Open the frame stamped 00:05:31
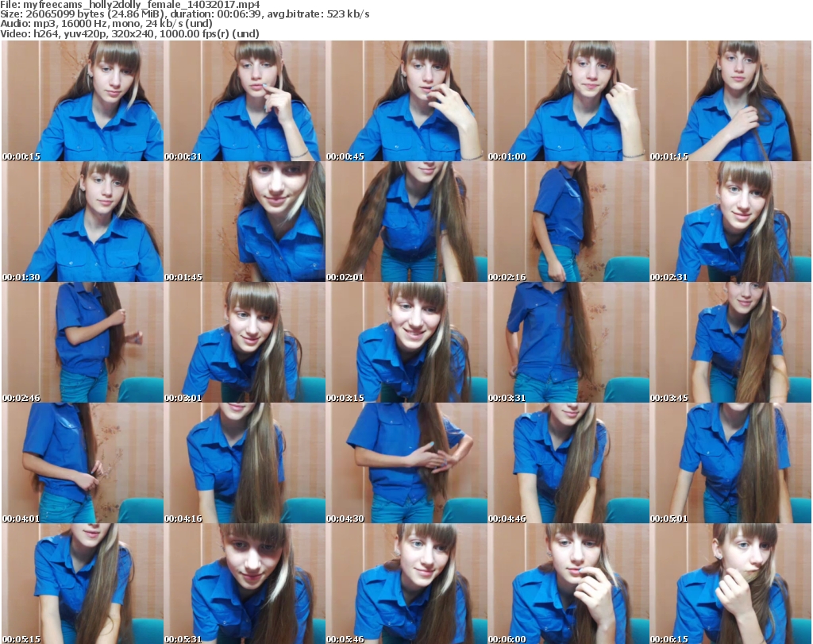 [x=245, y=584]
